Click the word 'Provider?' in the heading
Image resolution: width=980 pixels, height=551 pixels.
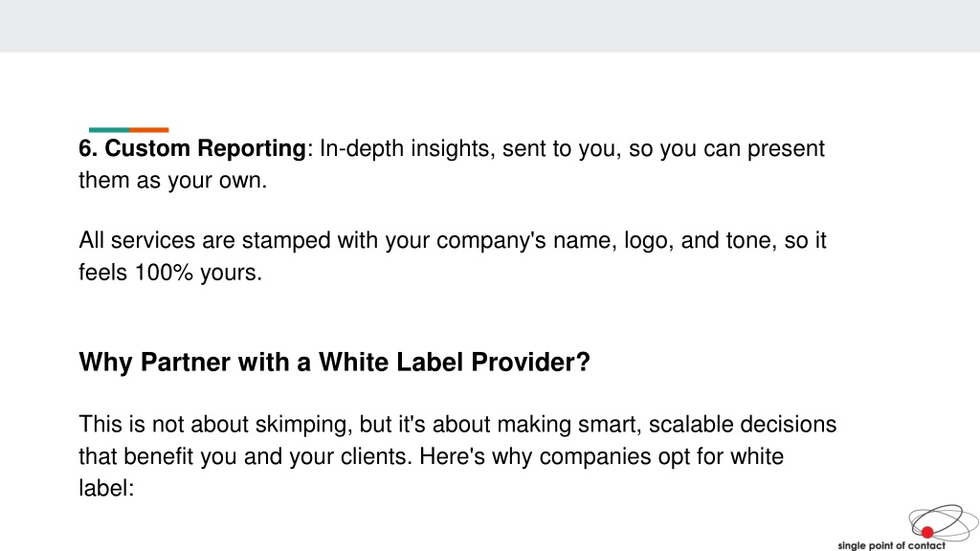(x=530, y=363)
